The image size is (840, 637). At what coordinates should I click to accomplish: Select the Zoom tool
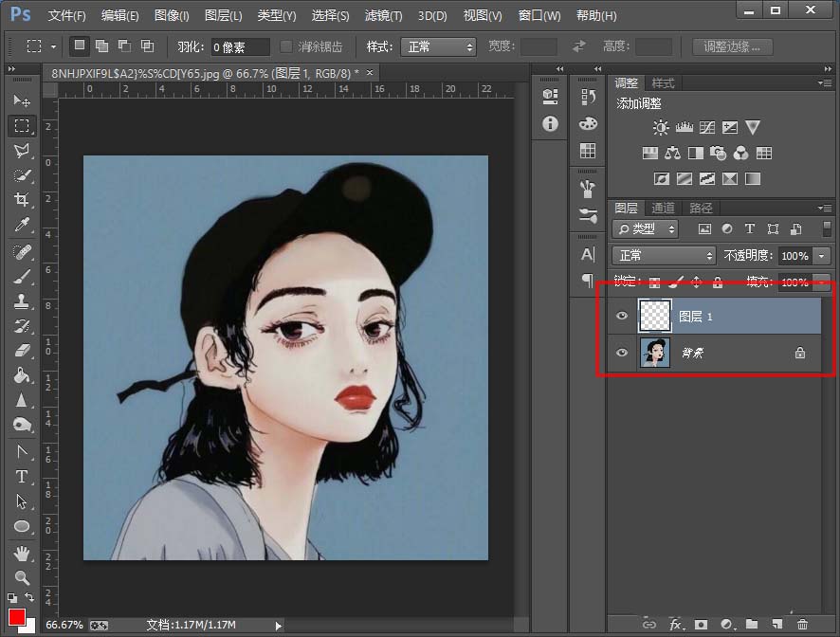click(22, 577)
